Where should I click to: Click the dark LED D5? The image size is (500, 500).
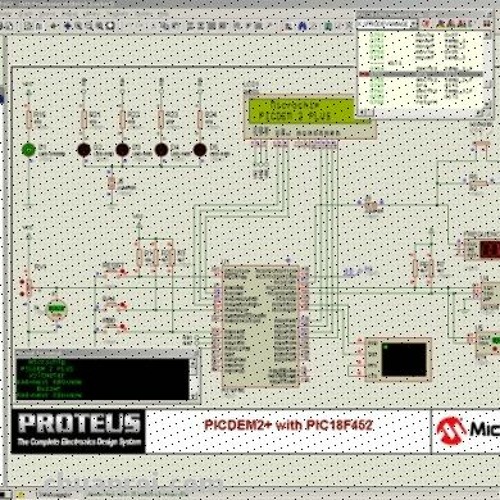200,150
